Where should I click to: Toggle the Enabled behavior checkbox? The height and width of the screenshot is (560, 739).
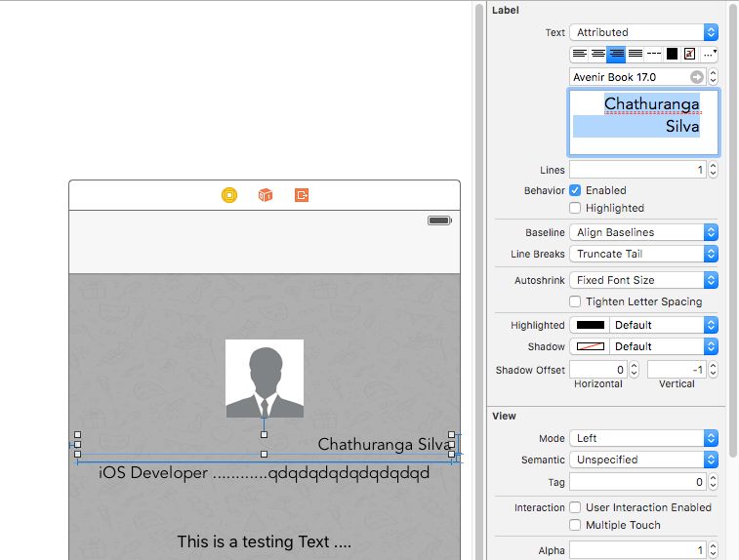coord(575,190)
